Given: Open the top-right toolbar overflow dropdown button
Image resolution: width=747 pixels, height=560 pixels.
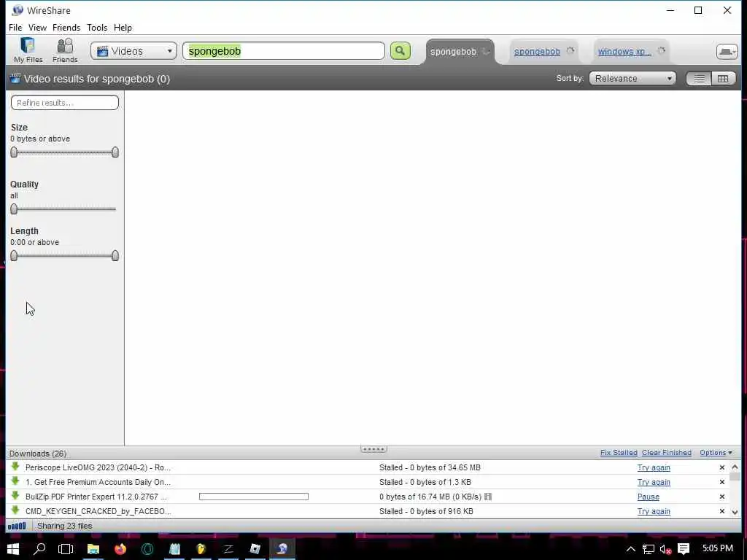Looking at the screenshot, I should 727,52.
